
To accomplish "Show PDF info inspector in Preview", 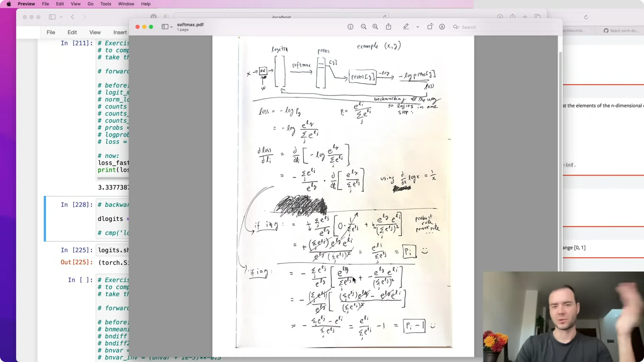I will [x=350, y=27].
